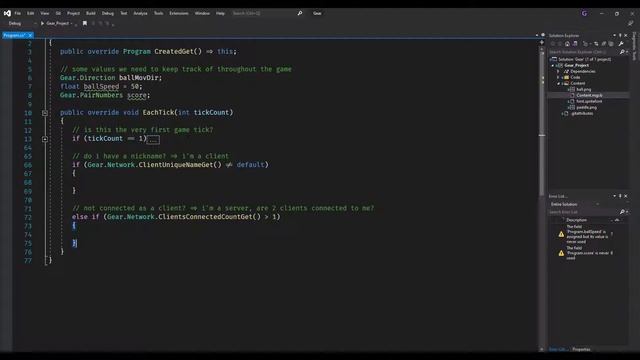The image size is (640, 360).
Task: Open the Help menu
Action: [x=220, y=13]
